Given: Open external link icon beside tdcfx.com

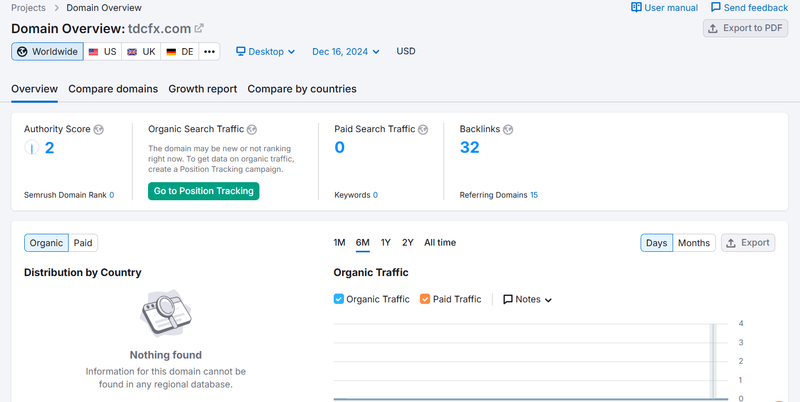Looking at the screenshot, I should pyautogui.click(x=199, y=28).
